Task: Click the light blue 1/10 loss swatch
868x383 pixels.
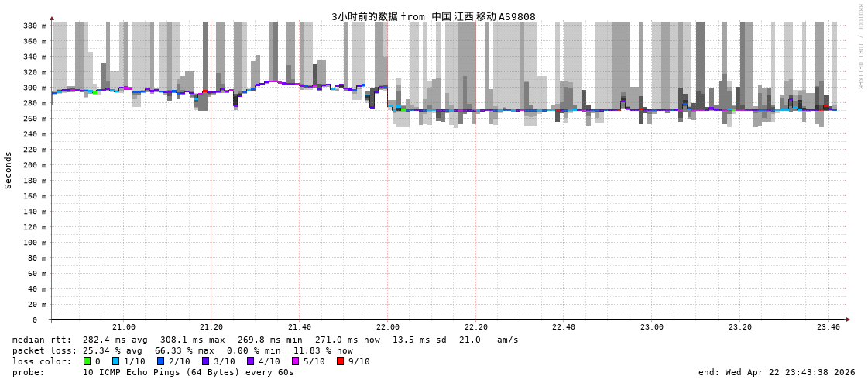Action: 115,361
